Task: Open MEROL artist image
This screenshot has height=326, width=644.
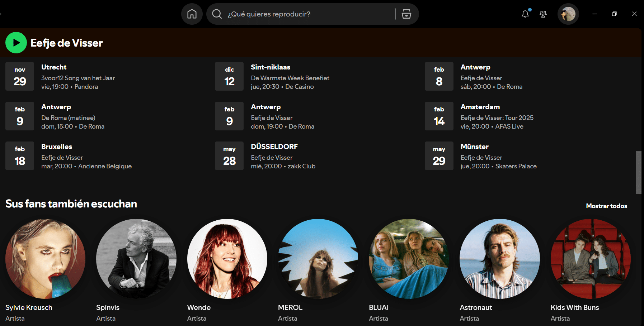Action: coord(318,259)
